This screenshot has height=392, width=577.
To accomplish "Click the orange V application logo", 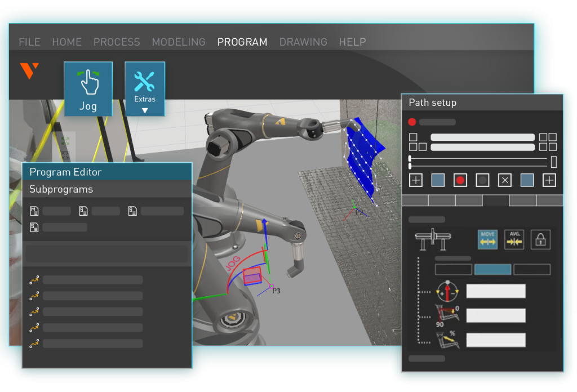I will (29, 71).
